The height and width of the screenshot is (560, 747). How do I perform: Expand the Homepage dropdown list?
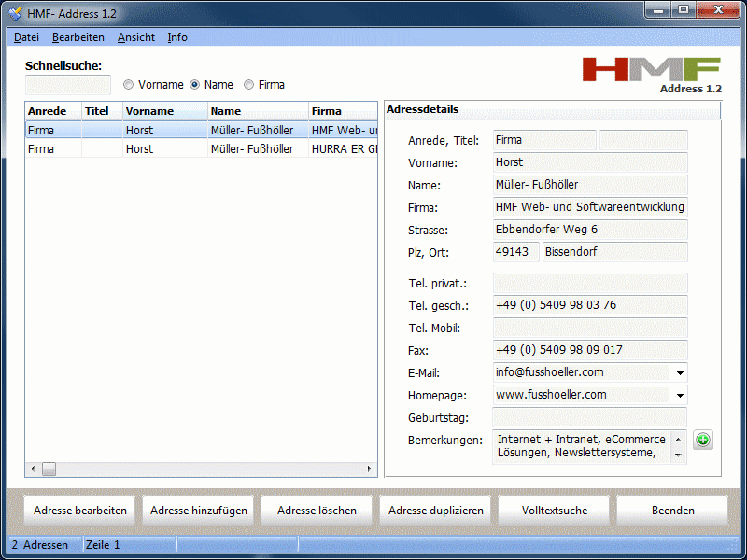coord(679,395)
